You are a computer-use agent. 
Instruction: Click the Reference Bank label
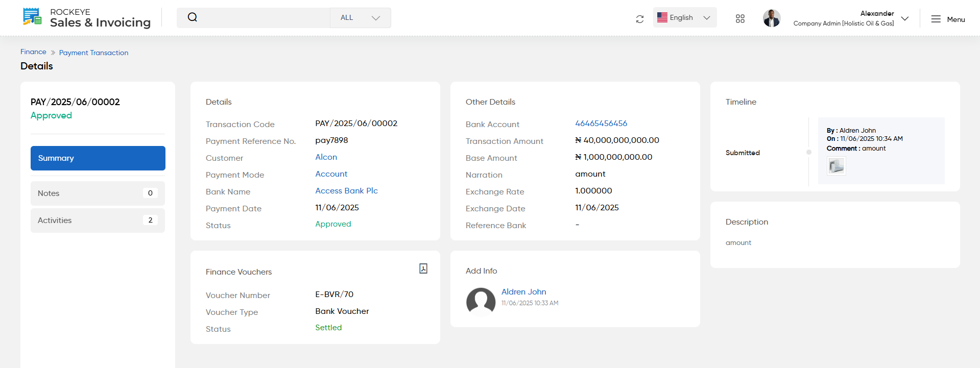pos(496,226)
